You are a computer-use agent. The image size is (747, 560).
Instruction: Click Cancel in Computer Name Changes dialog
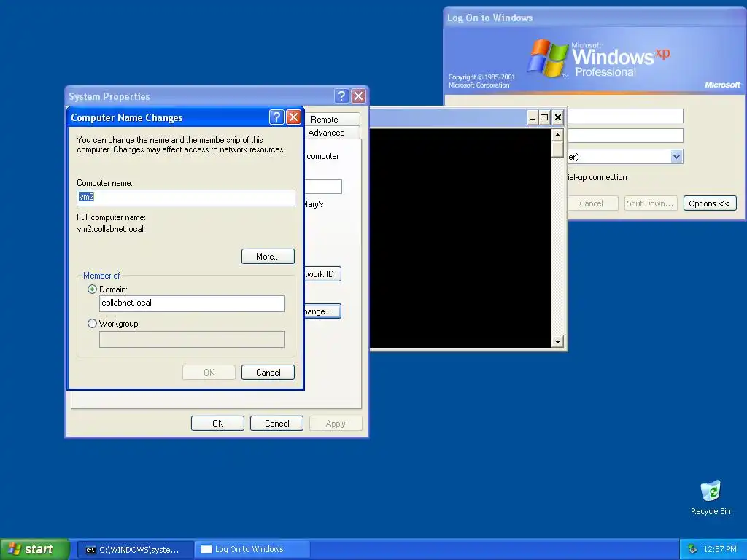268,373
